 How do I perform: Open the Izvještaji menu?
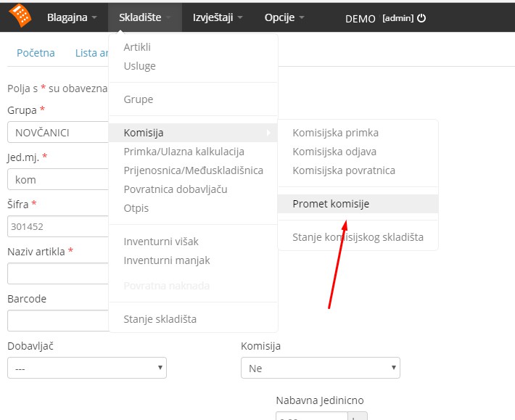click(x=218, y=17)
